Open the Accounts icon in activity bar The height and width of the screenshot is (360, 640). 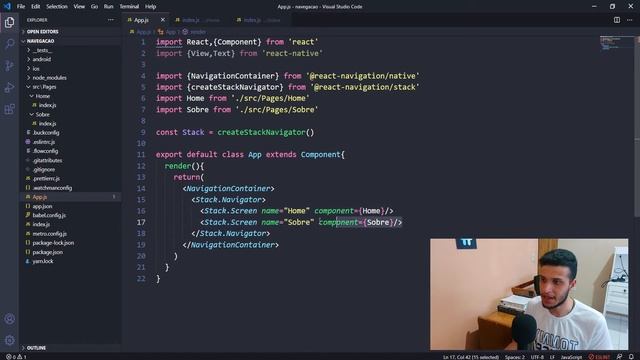pyautogui.click(x=9, y=319)
